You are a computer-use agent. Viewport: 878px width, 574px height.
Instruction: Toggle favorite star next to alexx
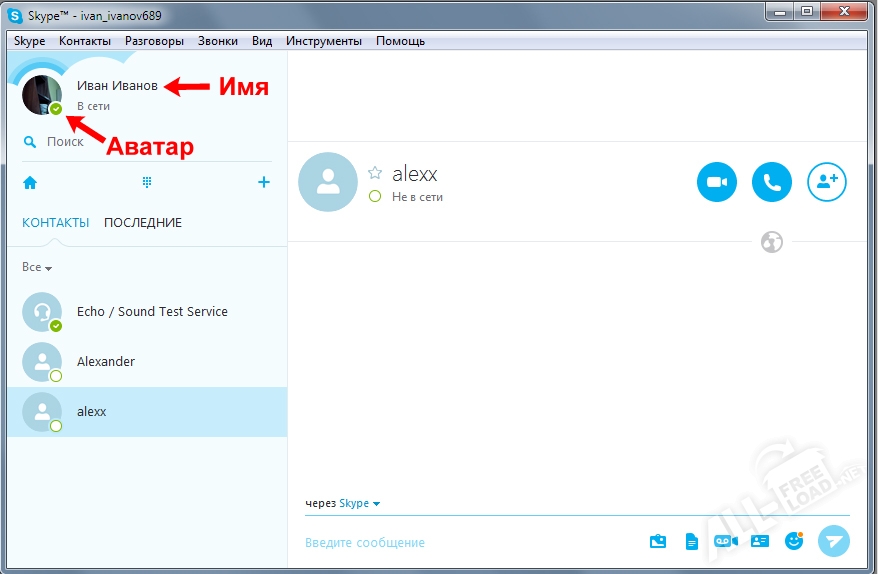(x=375, y=173)
